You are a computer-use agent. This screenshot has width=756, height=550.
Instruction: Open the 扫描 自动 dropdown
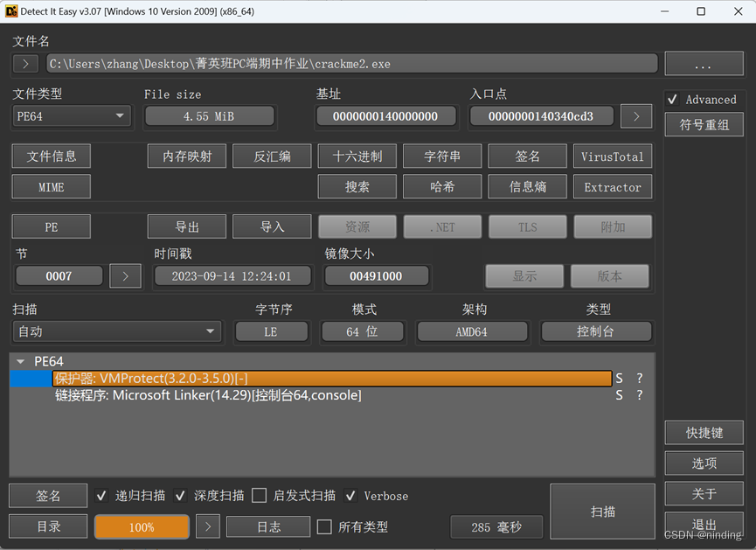(117, 331)
